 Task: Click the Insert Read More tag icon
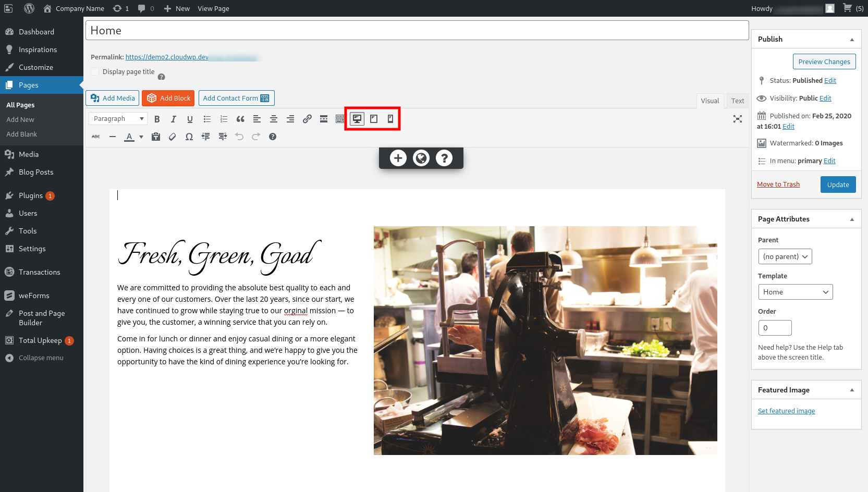click(x=324, y=119)
